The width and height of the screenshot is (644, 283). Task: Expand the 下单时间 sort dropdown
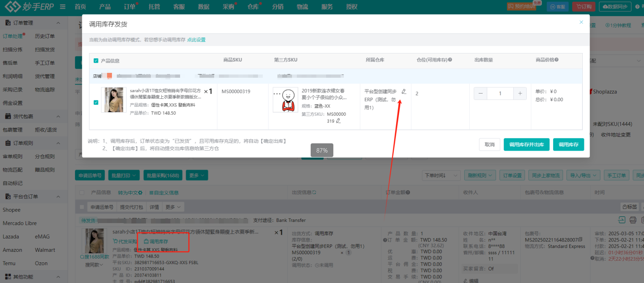coord(441,175)
